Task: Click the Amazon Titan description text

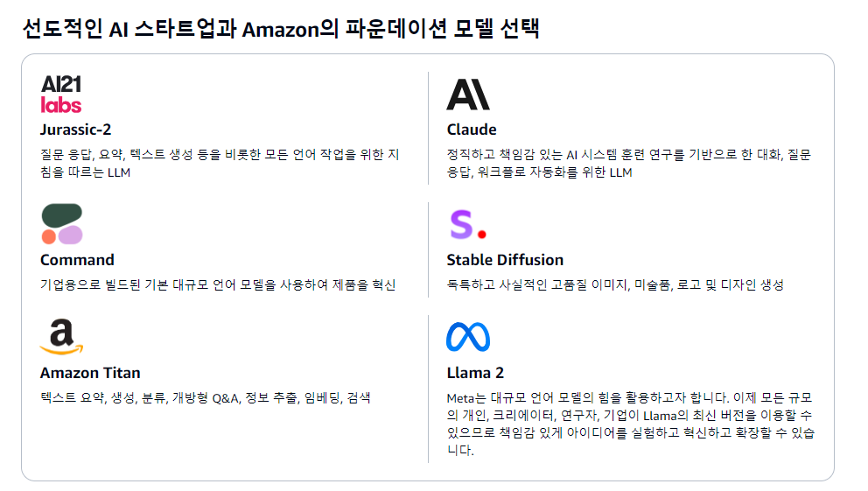Action: (206, 397)
